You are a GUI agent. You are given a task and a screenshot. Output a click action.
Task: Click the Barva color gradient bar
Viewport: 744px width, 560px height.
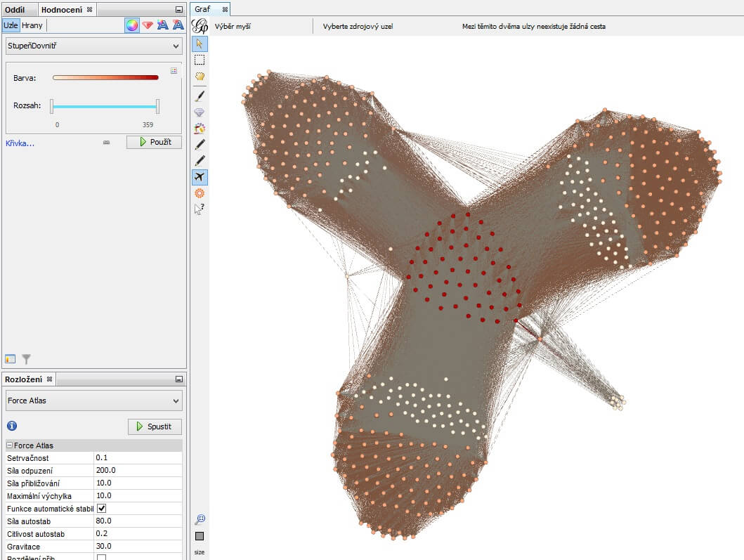[x=105, y=77]
